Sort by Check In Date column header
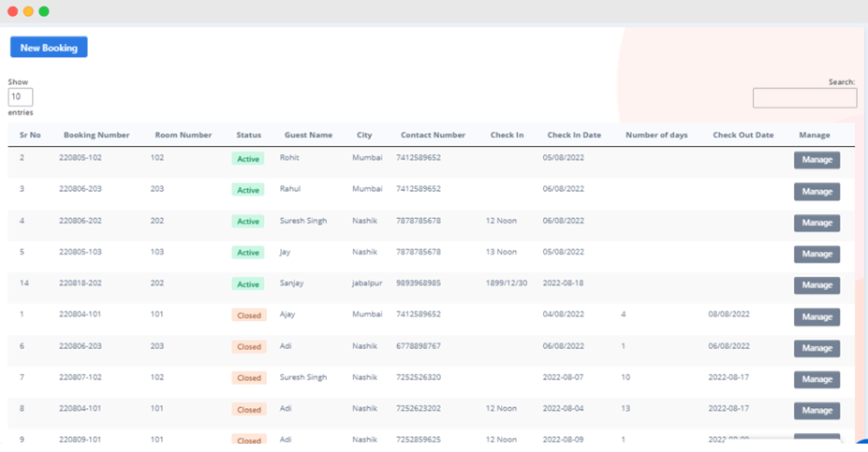Image resolution: width=868 pixels, height=452 pixels. [x=574, y=135]
